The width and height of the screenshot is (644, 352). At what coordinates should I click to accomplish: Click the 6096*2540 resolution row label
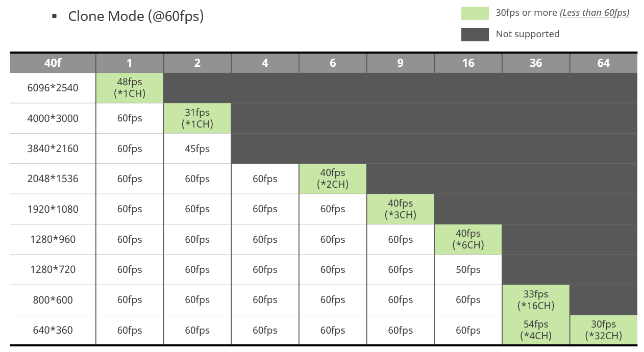(53, 88)
